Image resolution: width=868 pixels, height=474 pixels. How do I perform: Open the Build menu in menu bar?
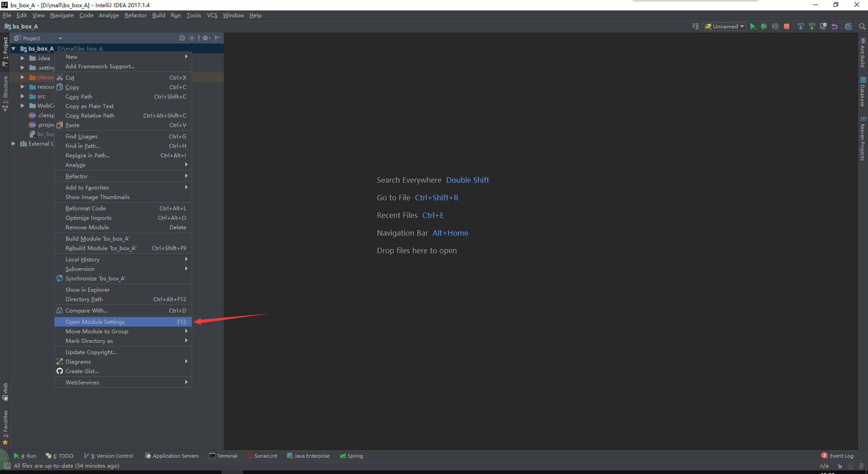pyautogui.click(x=159, y=15)
